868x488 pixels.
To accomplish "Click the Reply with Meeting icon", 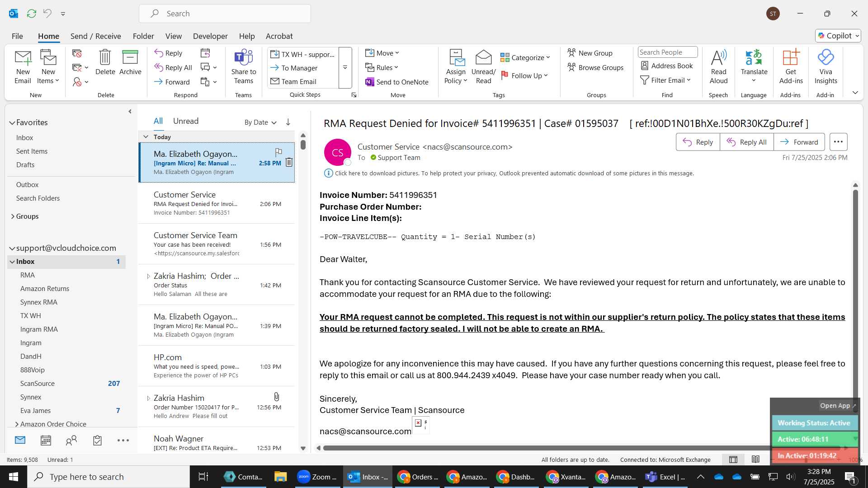I will coord(205,53).
